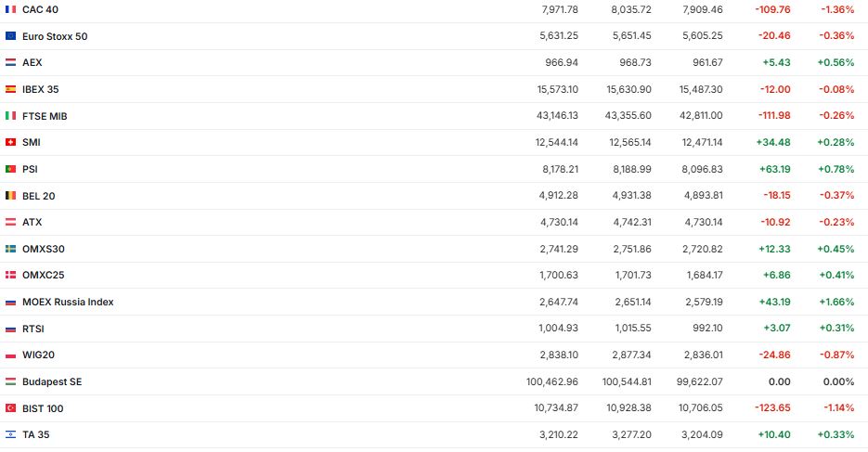Click the Portugal flag icon beside PSI
The width and height of the screenshot is (868, 452).
tap(10, 169)
